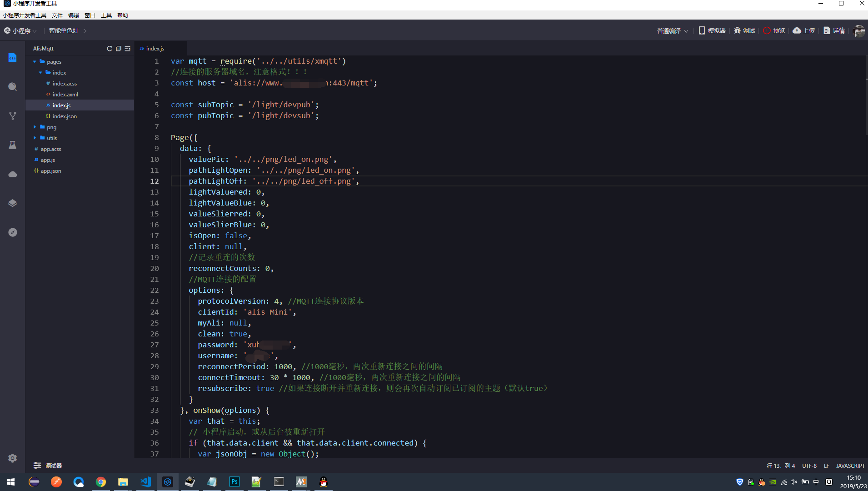Image resolution: width=868 pixels, height=491 pixels.
Task: Open app.js file
Action: click(48, 160)
